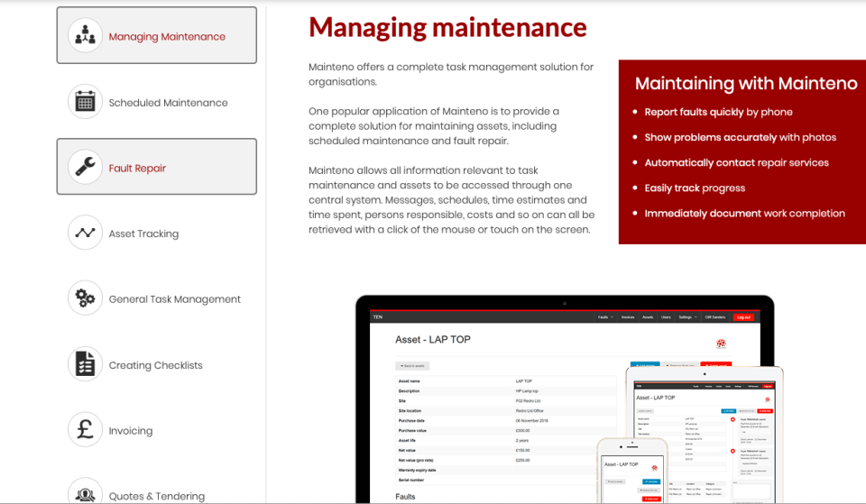
Task: Click the laptop screenshot thumbnail showing Asset - LAP TOP
Action: coord(565,399)
